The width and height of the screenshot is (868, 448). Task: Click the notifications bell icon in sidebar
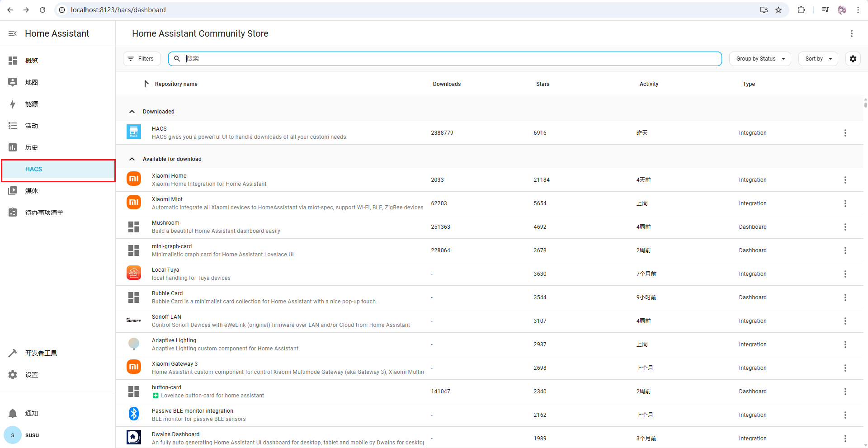coord(13,413)
